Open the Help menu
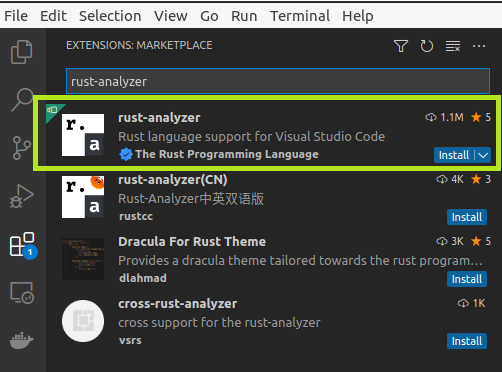Image resolution: width=502 pixels, height=372 pixels. coord(358,16)
